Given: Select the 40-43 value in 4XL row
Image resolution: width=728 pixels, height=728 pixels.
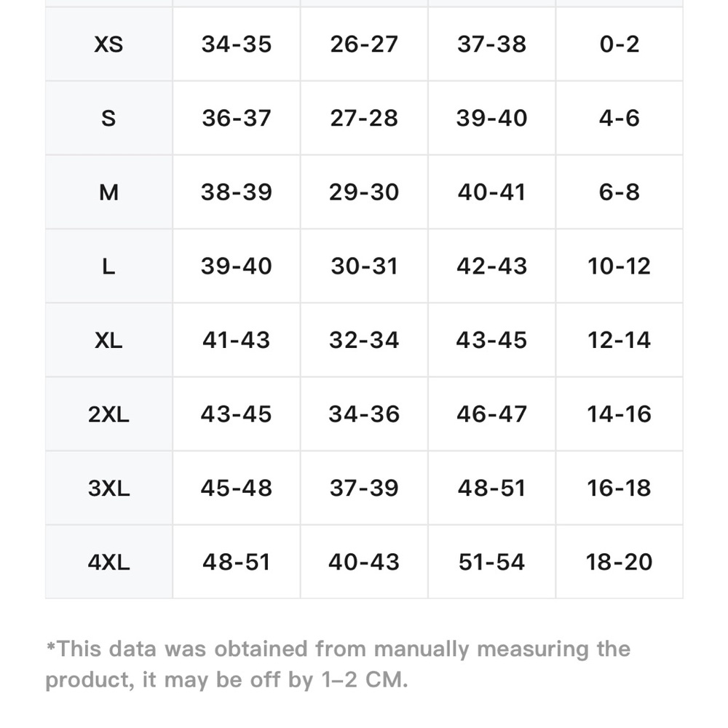Looking at the screenshot, I should (x=364, y=562).
